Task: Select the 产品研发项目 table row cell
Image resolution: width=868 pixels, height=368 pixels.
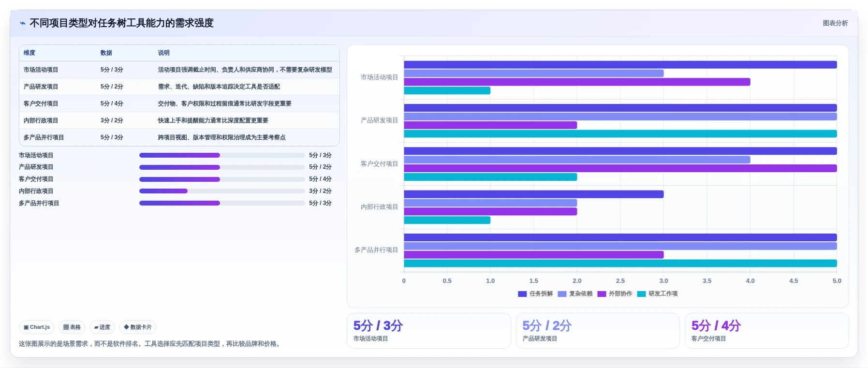Action: [x=41, y=87]
